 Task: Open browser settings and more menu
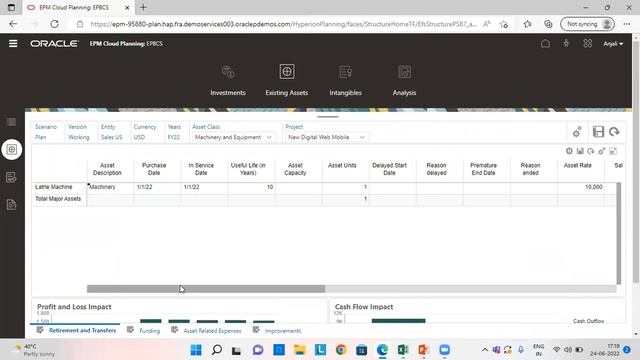(627, 24)
